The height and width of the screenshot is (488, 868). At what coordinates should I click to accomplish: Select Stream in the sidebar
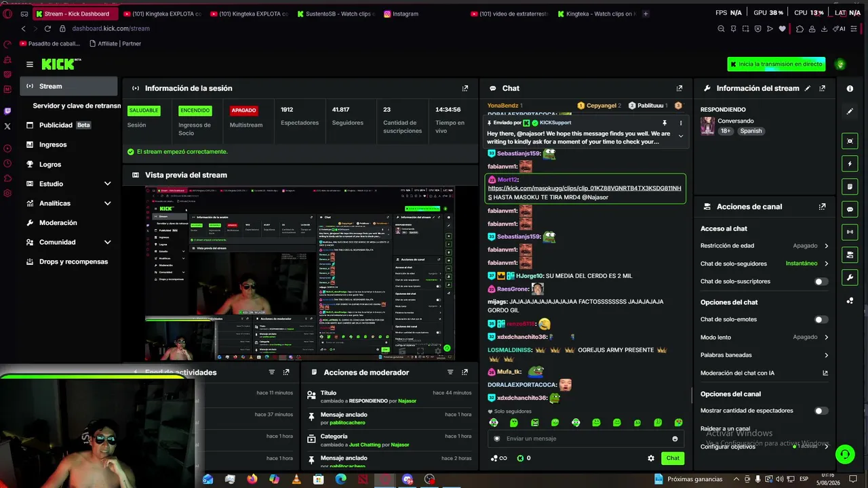click(69, 86)
